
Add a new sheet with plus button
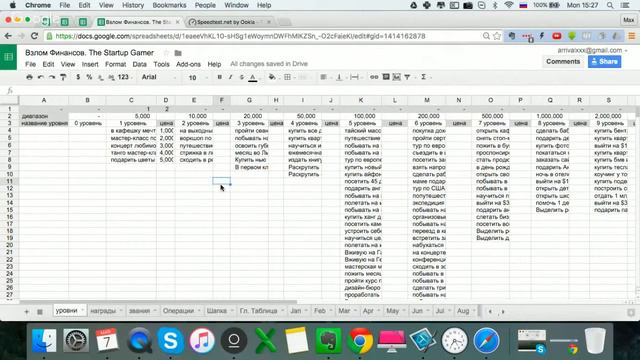pos(27,312)
